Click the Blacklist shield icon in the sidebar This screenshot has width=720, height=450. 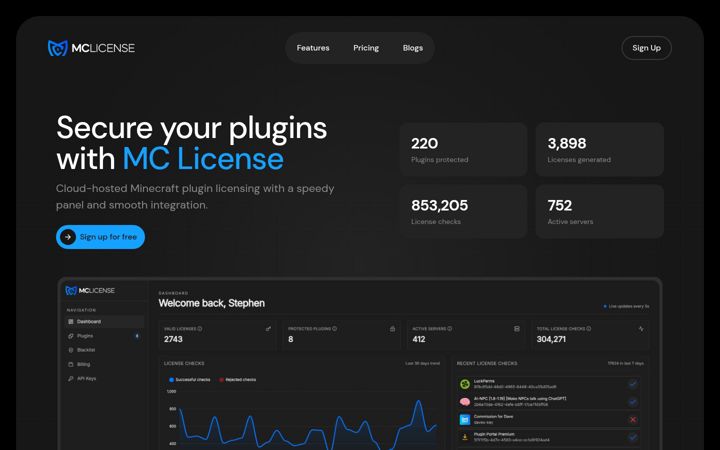tap(71, 350)
